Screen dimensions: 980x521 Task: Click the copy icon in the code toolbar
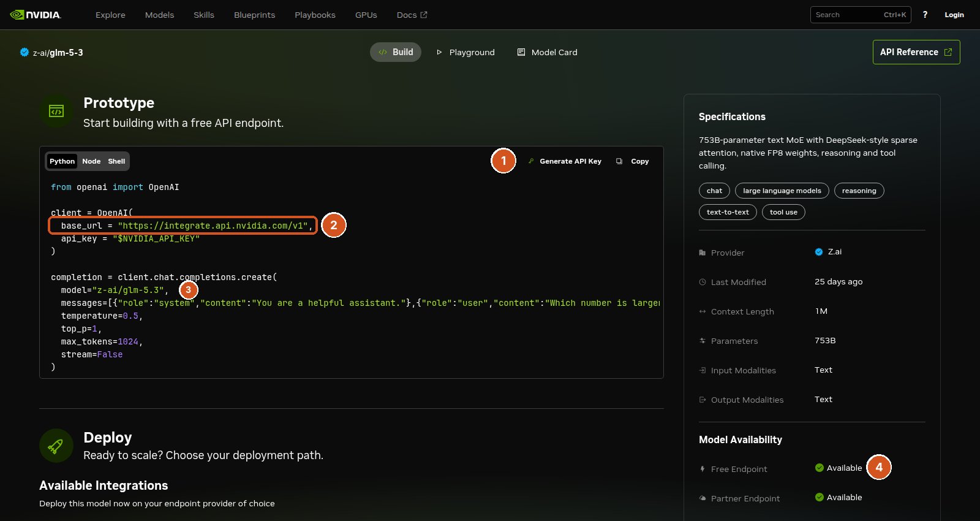coord(619,161)
